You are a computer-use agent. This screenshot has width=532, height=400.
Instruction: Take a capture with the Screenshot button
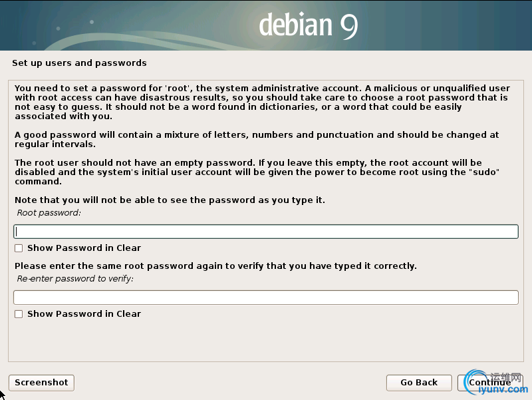point(41,383)
